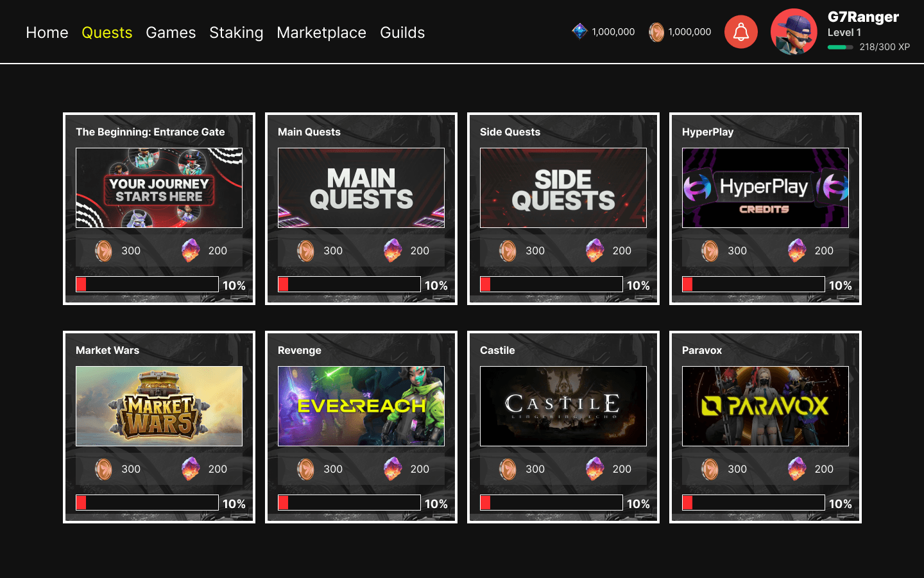This screenshot has width=924, height=578.
Task: Click the coin icon on Side Quests card
Action: (508, 250)
